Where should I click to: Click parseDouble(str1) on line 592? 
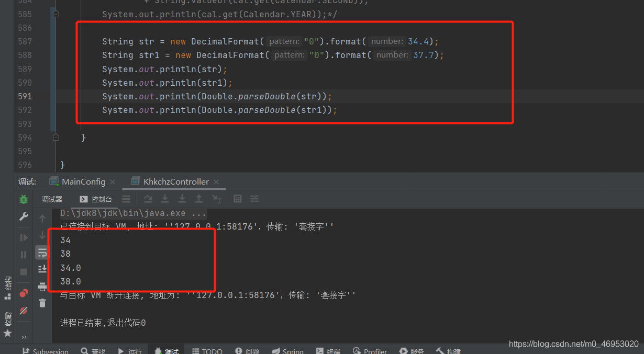click(285, 110)
